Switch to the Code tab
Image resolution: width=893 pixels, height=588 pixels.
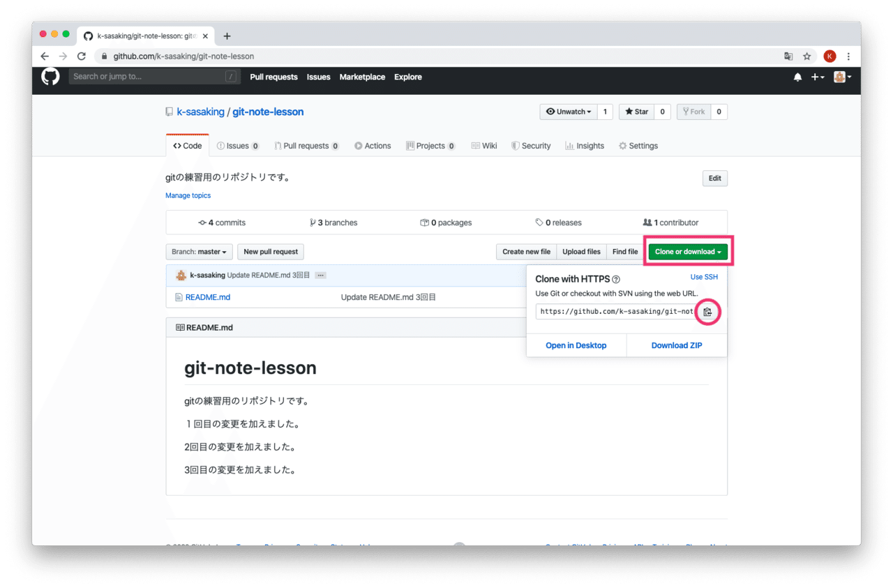pyautogui.click(x=188, y=146)
